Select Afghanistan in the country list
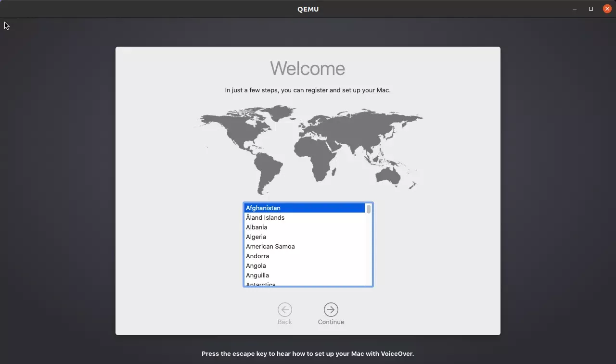Screen dimensions: 616x364 304,208
